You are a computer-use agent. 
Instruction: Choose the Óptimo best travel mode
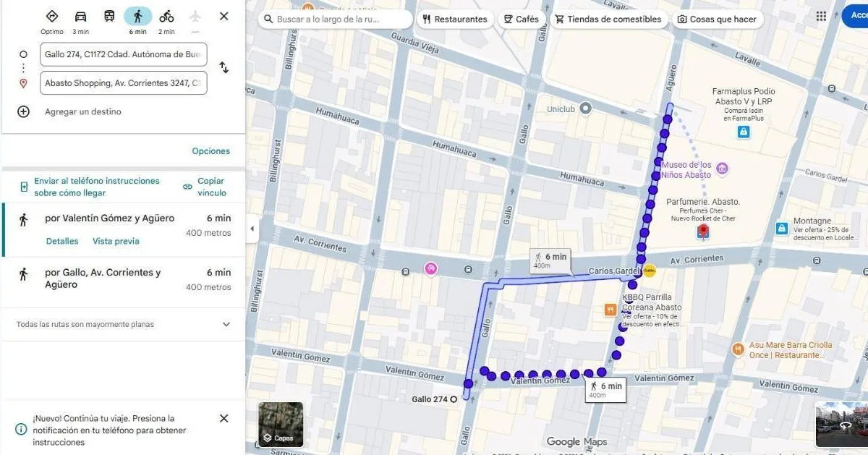click(x=51, y=17)
